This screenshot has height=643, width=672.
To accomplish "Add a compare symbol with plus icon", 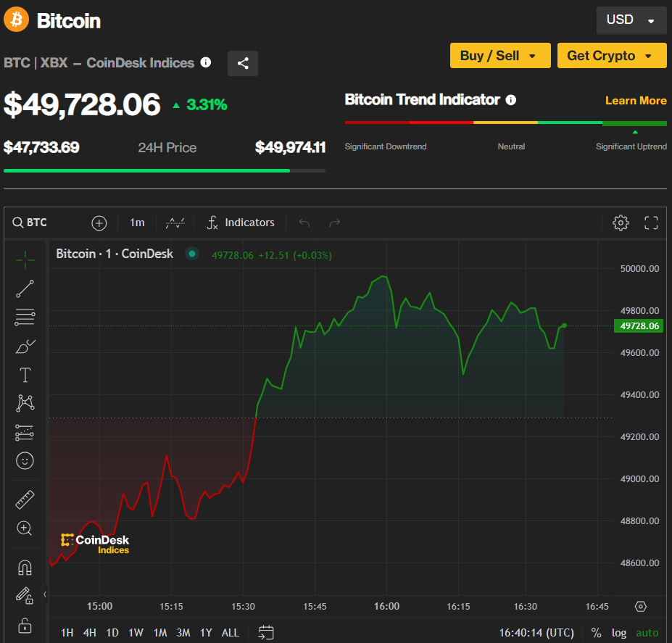I will 99,223.
